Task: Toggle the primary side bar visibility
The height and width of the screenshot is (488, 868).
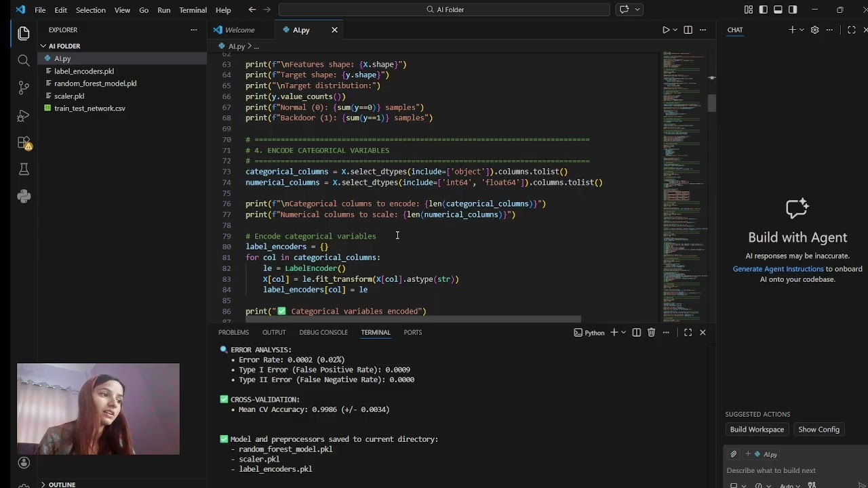Action: point(764,9)
